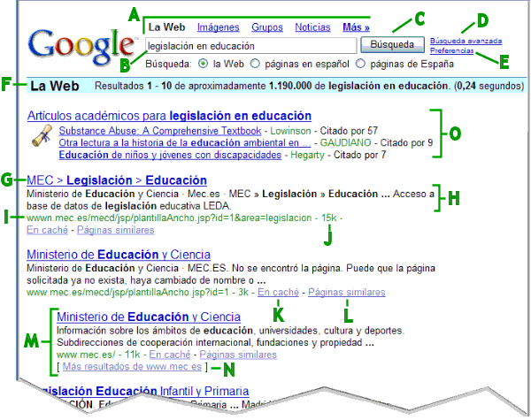The image size is (531, 420).
Task: Switch to the Imágenes tab
Action: 218,27
